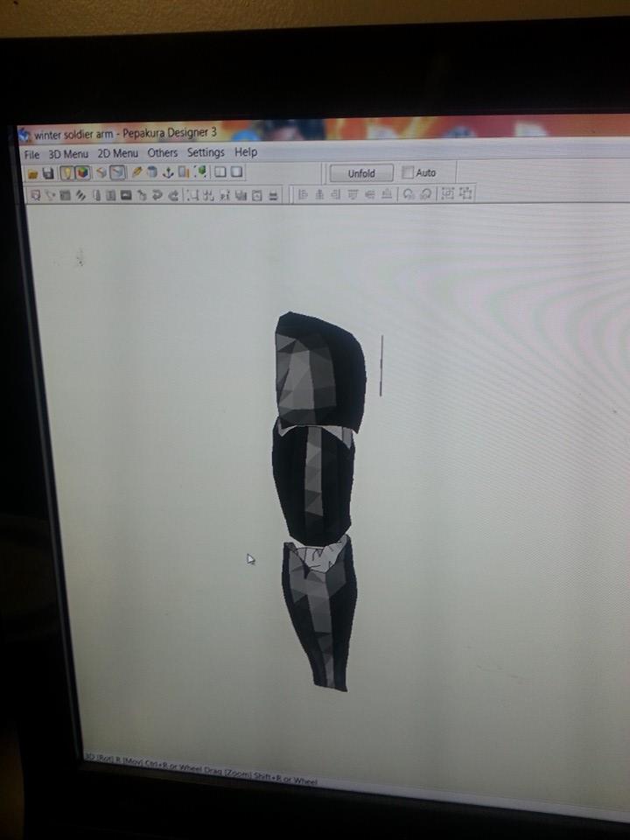Click the align bottom icon
Screen dimensions: 630x840
[x=387, y=193]
